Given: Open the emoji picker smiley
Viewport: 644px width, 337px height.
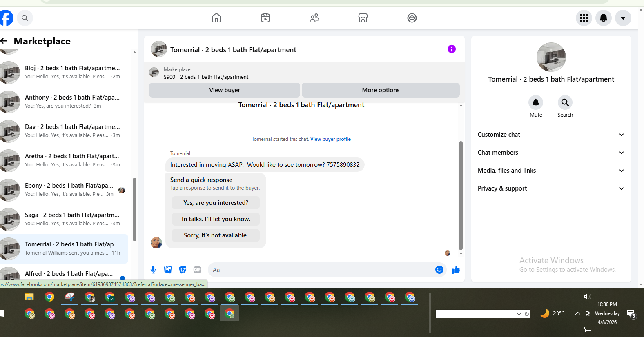Looking at the screenshot, I should click(439, 270).
